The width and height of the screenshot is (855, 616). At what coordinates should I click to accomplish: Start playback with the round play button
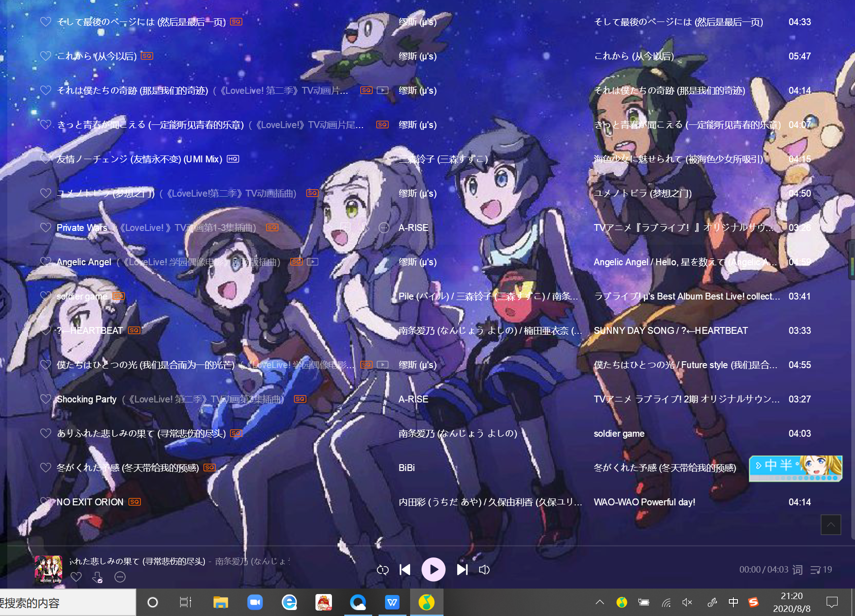pos(433,569)
